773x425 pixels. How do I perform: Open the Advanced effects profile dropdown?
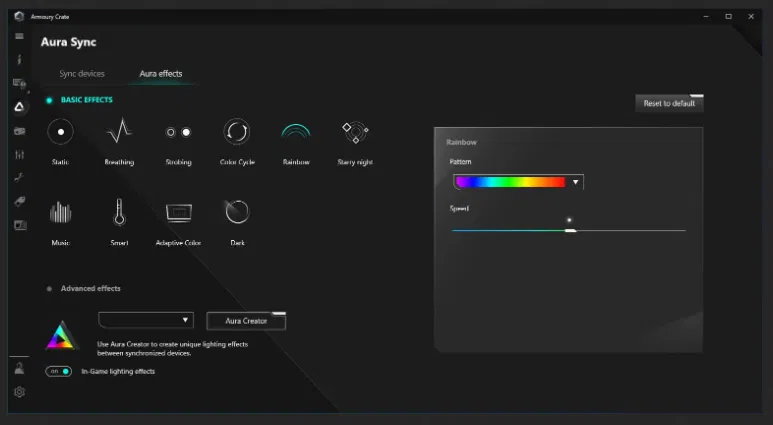tap(146, 320)
